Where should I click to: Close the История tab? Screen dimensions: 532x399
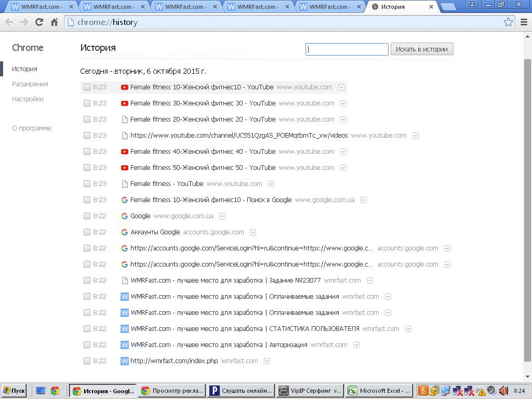pos(431,7)
